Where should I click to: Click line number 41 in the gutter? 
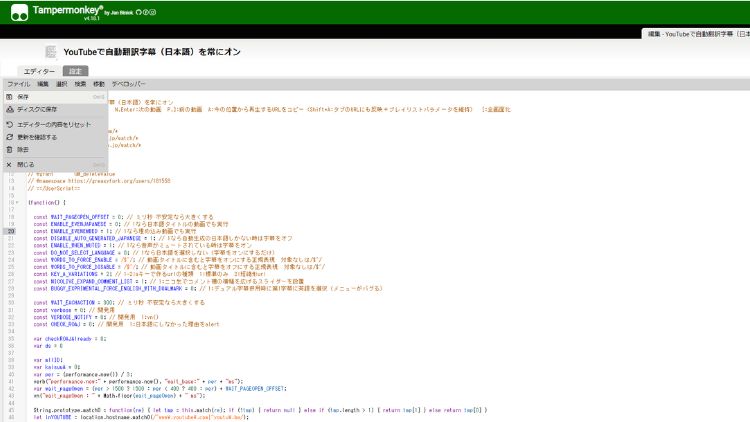pos(11,381)
